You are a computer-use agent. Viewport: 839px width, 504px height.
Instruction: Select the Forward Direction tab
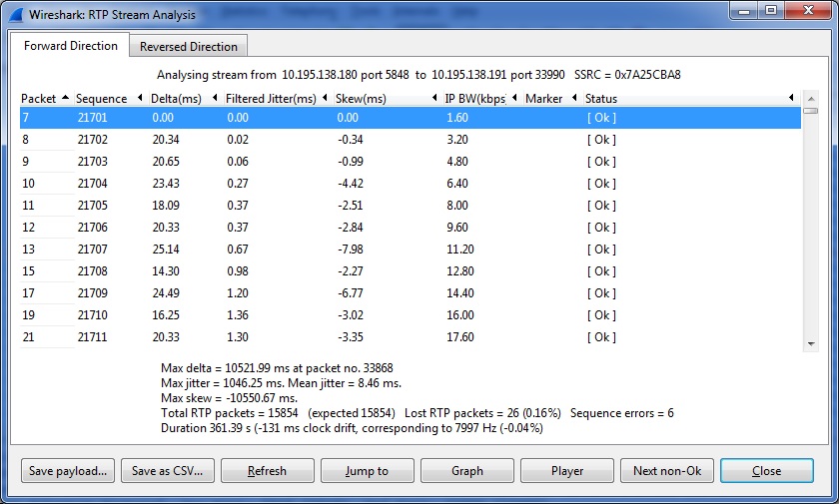[x=71, y=46]
